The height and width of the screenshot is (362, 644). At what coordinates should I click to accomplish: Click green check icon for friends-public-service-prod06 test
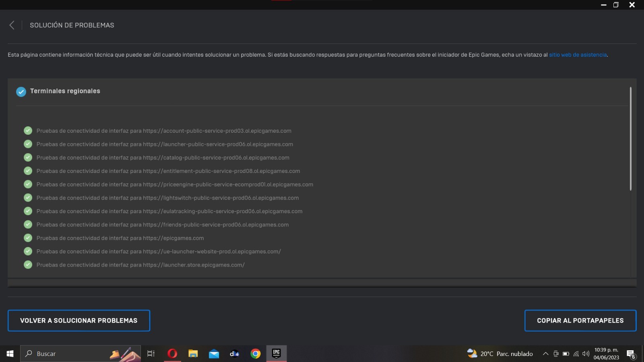pos(28,224)
